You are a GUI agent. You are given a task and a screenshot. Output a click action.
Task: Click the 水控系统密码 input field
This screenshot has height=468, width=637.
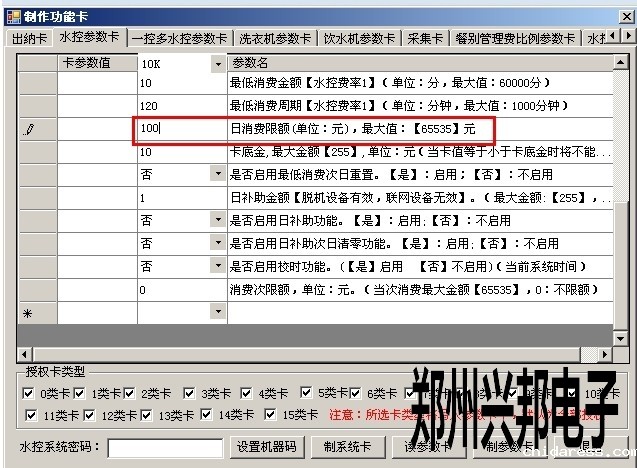(165, 447)
